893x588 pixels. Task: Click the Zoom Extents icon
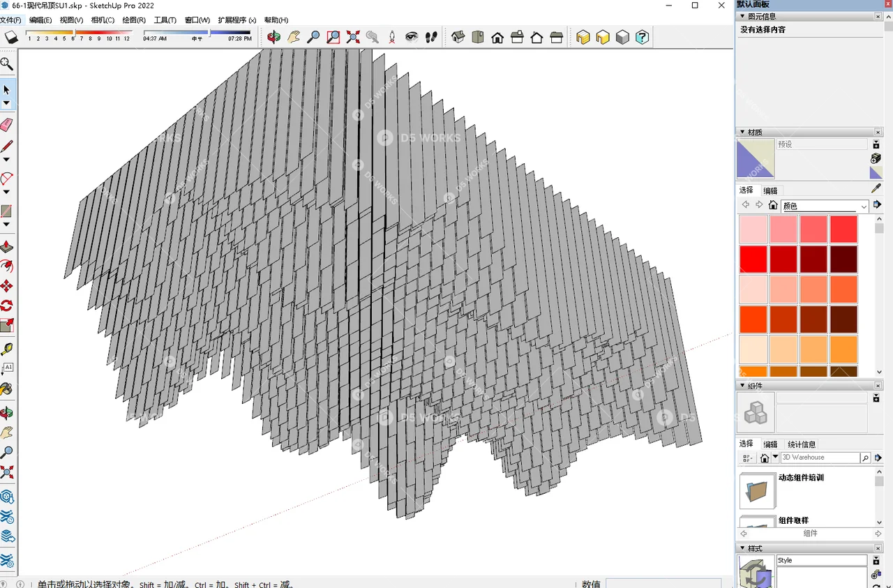(352, 37)
